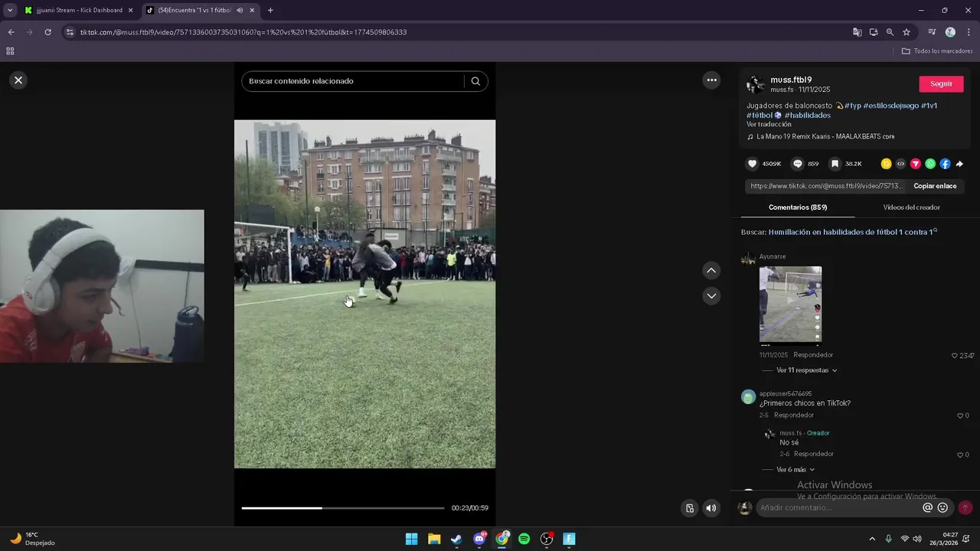
Task: Open the apps grid icon in bookmarks bar
Action: click(x=10, y=51)
